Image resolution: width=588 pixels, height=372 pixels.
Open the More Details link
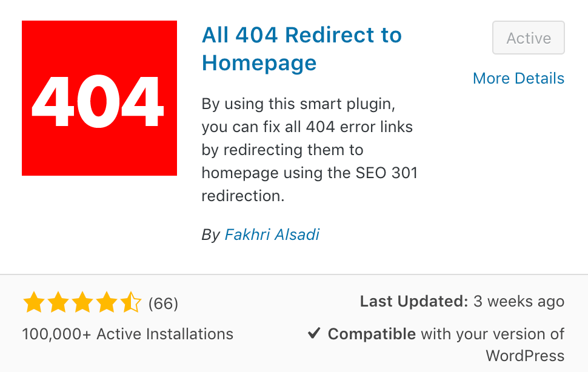pyautogui.click(x=518, y=78)
